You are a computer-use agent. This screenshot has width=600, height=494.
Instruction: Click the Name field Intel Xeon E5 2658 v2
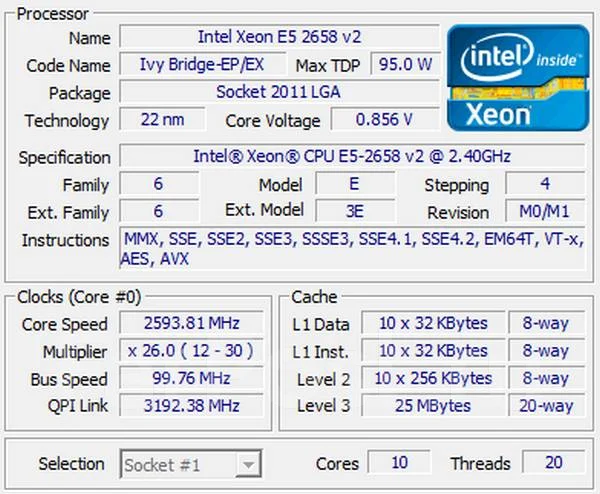pos(279,37)
